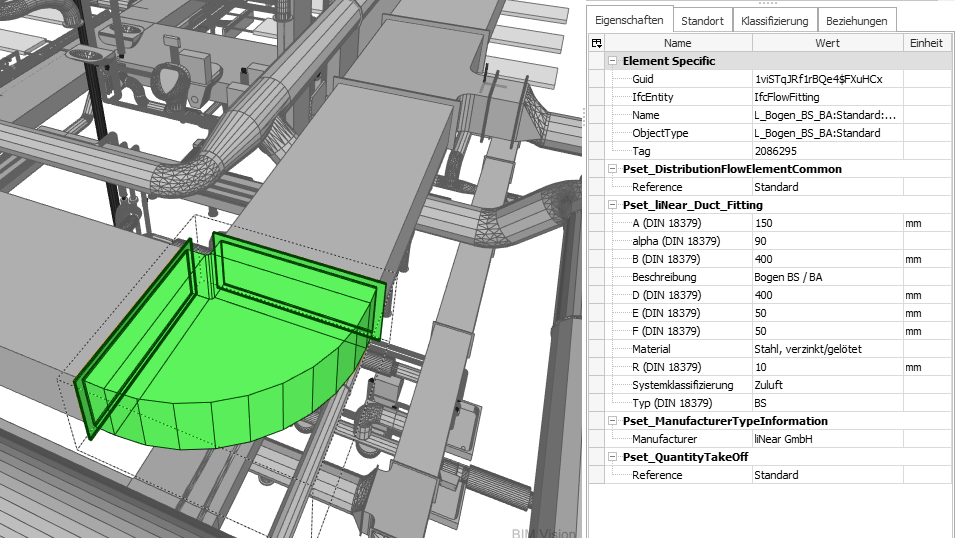Collapse the Pset_QuantityTakeOff group
Screen dimensions: 955x538
pyautogui.click(x=612, y=457)
